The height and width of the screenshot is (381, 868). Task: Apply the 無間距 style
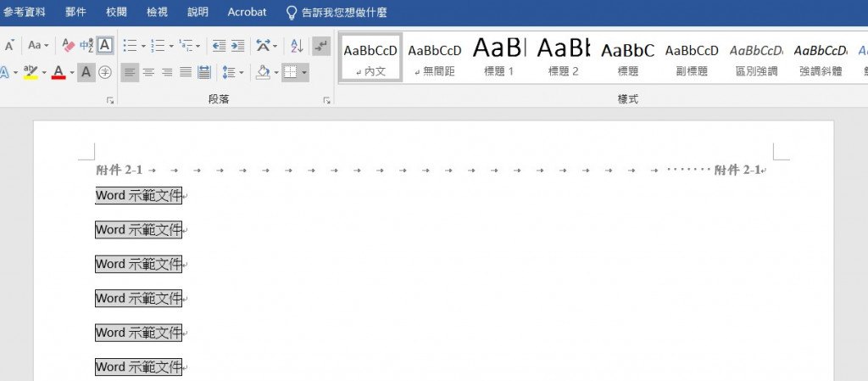click(x=435, y=57)
